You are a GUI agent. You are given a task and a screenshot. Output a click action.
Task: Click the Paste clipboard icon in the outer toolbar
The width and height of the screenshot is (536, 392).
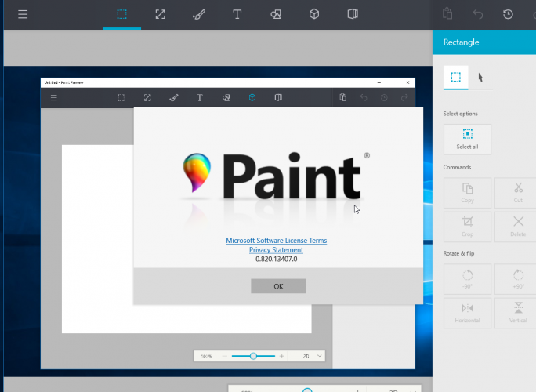(447, 14)
